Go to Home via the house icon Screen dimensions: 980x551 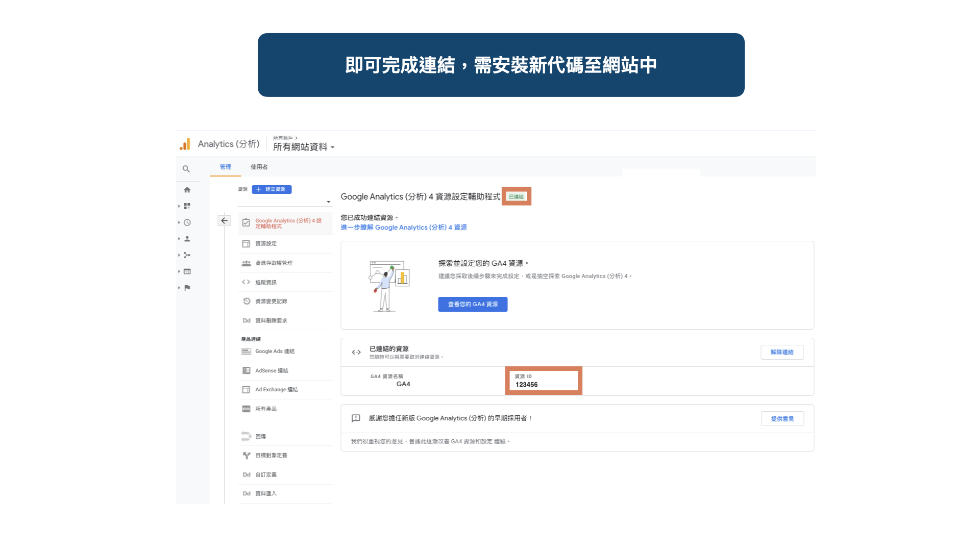(187, 190)
